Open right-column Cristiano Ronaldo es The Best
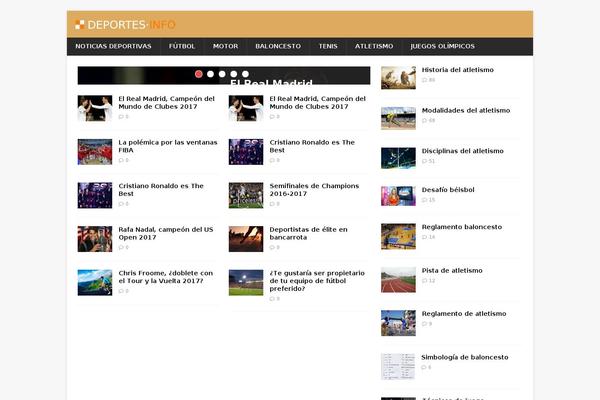The width and height of the screenshot is (600, 400). pos(312,146)
